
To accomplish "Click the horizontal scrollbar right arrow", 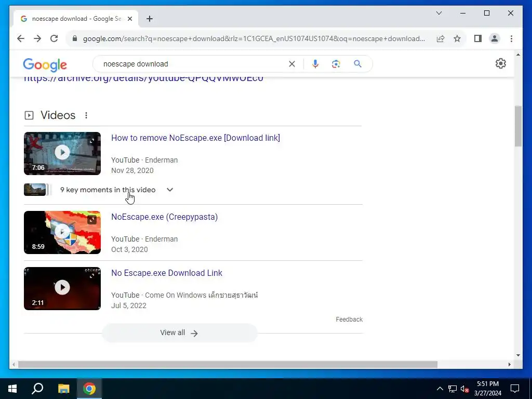I will coord(509,364).
